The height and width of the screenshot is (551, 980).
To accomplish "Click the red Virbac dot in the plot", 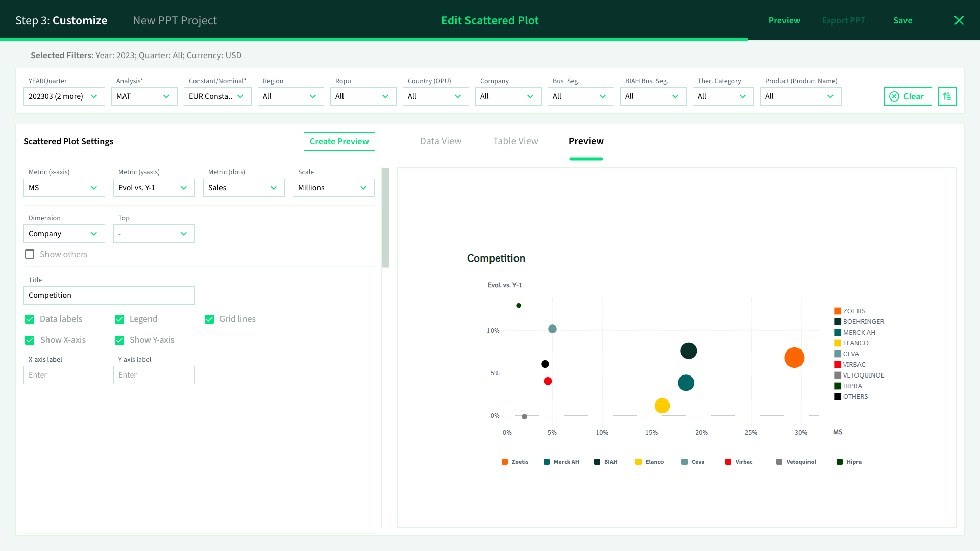I will [548, 381].
